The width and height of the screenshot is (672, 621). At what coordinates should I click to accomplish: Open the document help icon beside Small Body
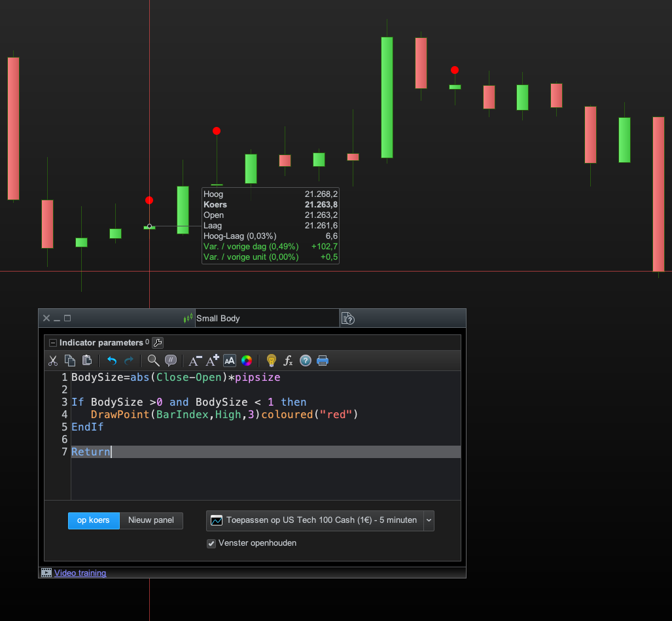tap(347, 319)
